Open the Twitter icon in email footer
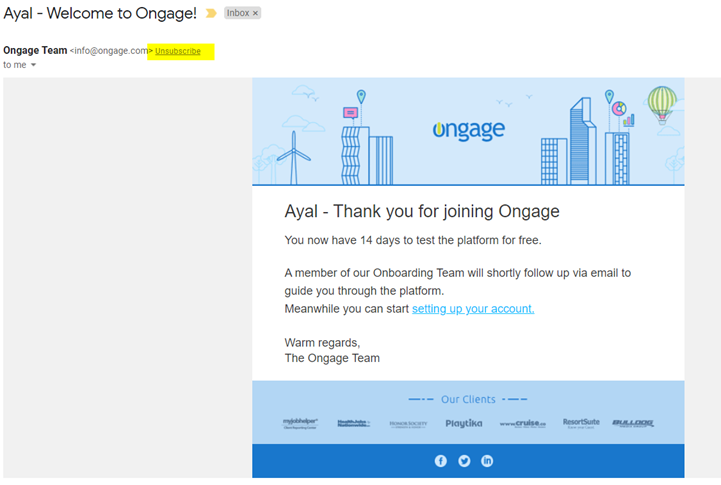Image resolution: width=721 pixels, height=485 pixels. tap(464, 461)
